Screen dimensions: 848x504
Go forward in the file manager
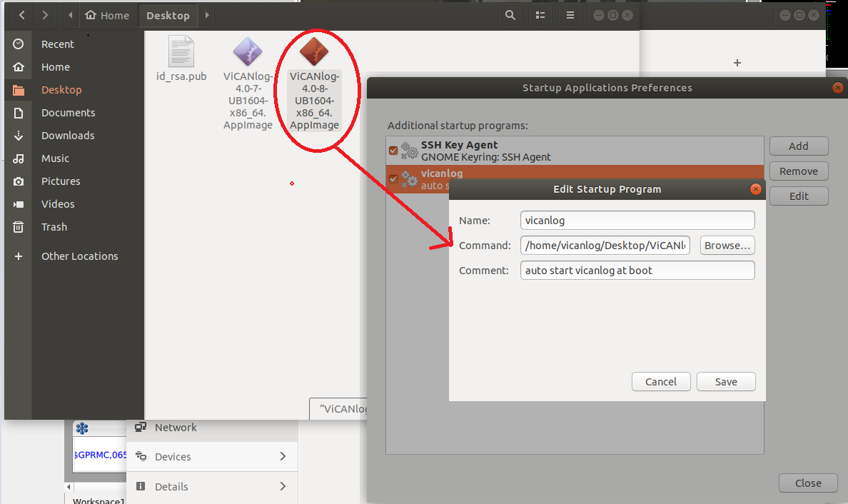click(x=45, y=15)
